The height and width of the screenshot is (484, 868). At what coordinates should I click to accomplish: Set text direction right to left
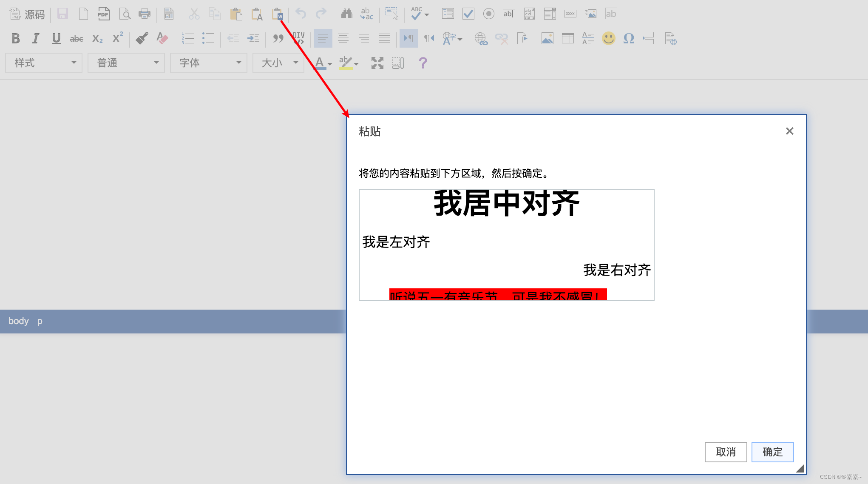coord(429,39)
